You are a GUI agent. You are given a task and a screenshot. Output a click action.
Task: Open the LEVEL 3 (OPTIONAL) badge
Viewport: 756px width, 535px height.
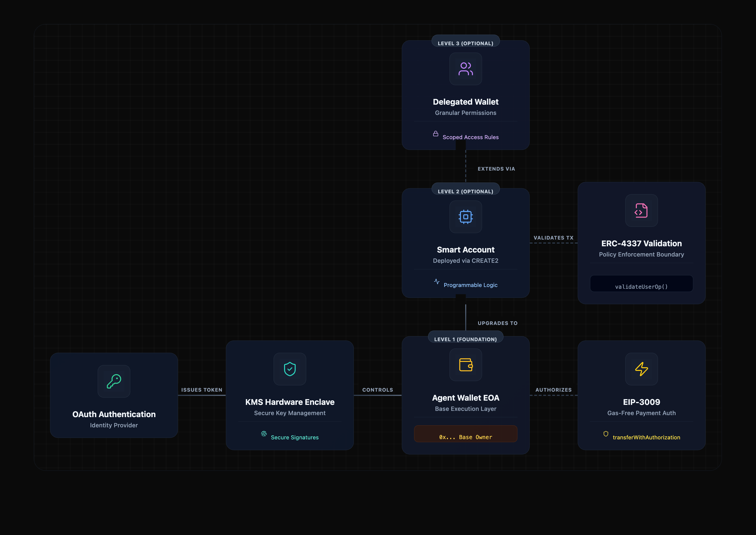(x=465, y=43)
